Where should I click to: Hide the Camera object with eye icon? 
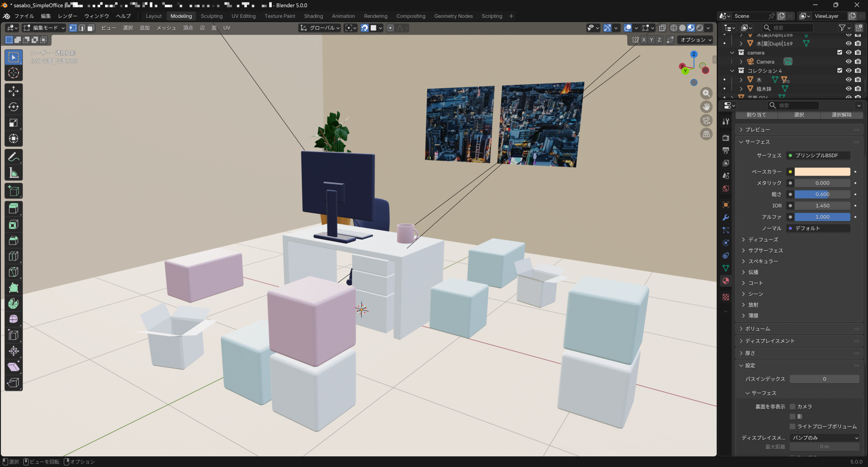(x=849, y=62)
